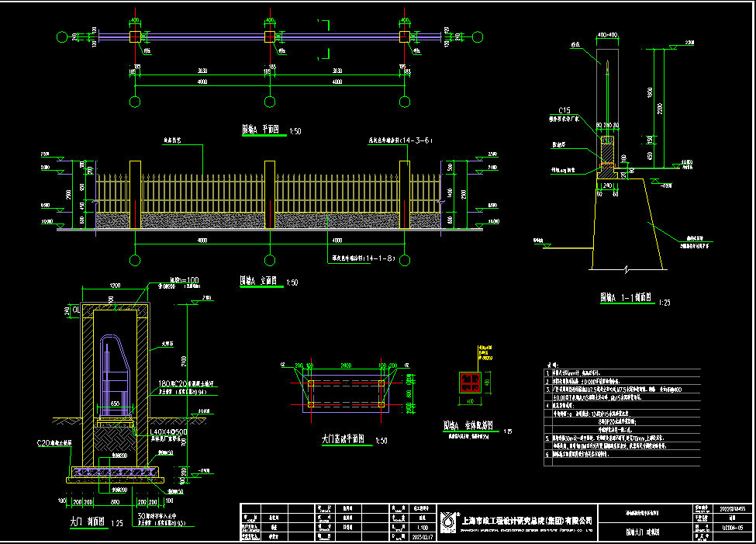Image resolution: width=756 pixels, height=544 pixels.
Task: Select the 1200 width dimension above gate section
Action: click(x=115, y=284)
